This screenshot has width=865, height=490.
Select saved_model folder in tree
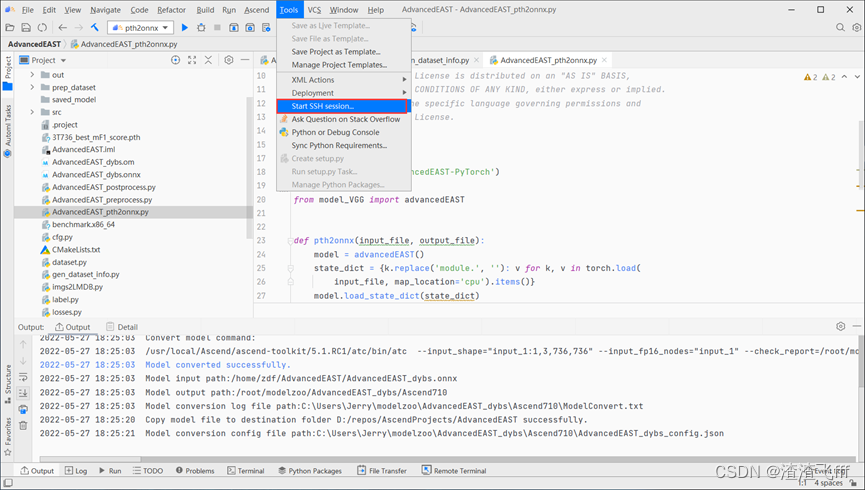pos(74,99)
